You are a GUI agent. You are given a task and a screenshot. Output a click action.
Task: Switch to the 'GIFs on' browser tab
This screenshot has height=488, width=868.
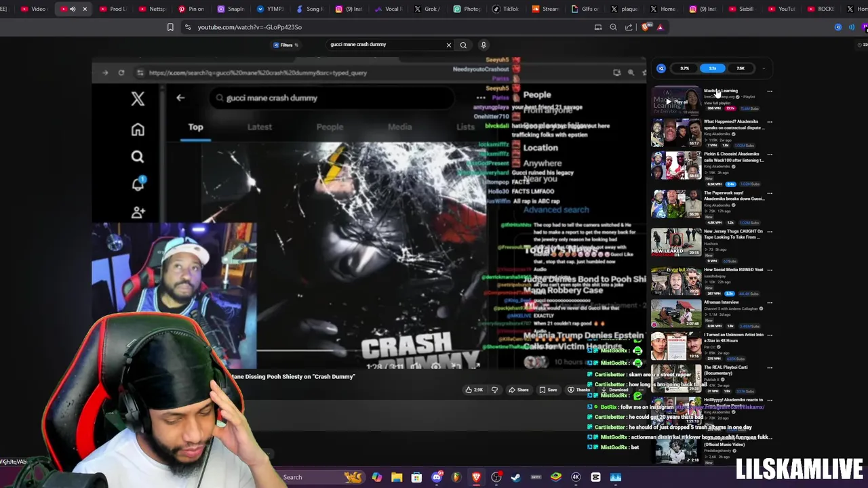585,9
